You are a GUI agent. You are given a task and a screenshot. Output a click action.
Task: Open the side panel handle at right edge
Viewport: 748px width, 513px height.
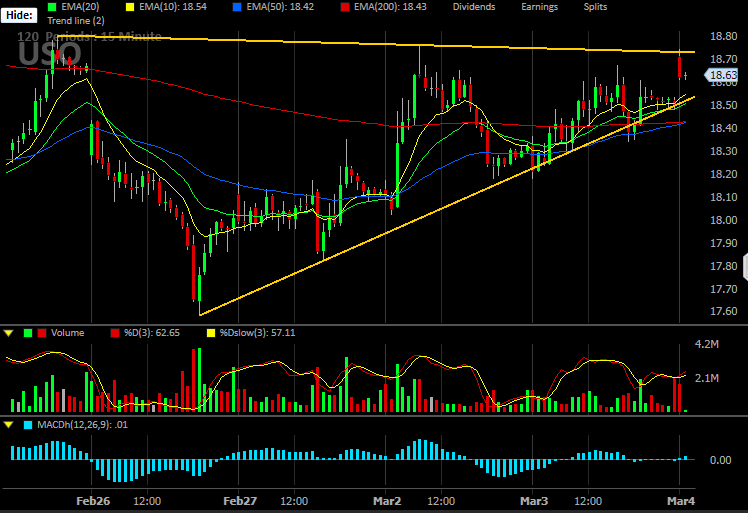click(746, 267)
